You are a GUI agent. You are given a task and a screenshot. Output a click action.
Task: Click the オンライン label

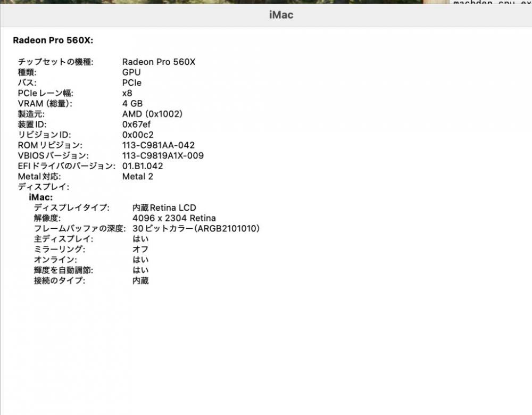tap(55, 260)
